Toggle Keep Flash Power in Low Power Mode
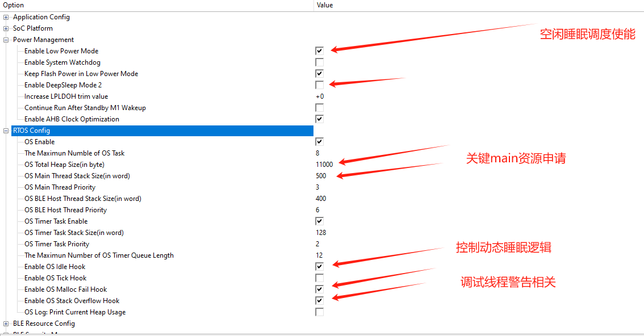Screen dimensions: 644x336 319,74
